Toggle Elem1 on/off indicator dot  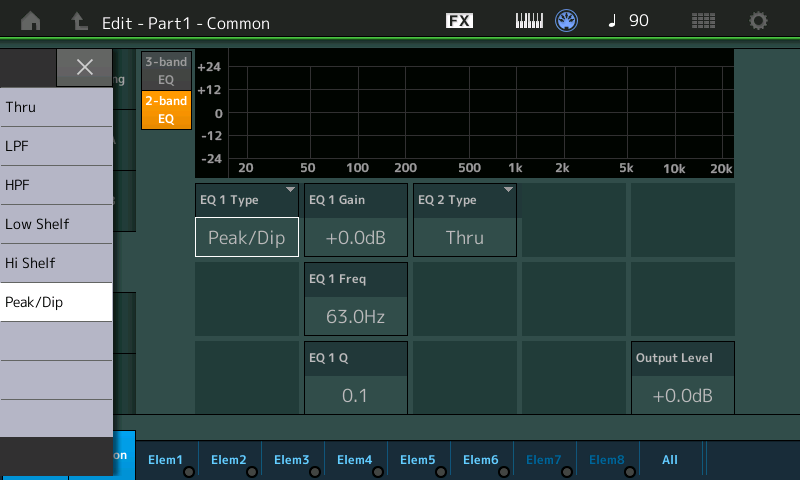[x=189, y=472]
